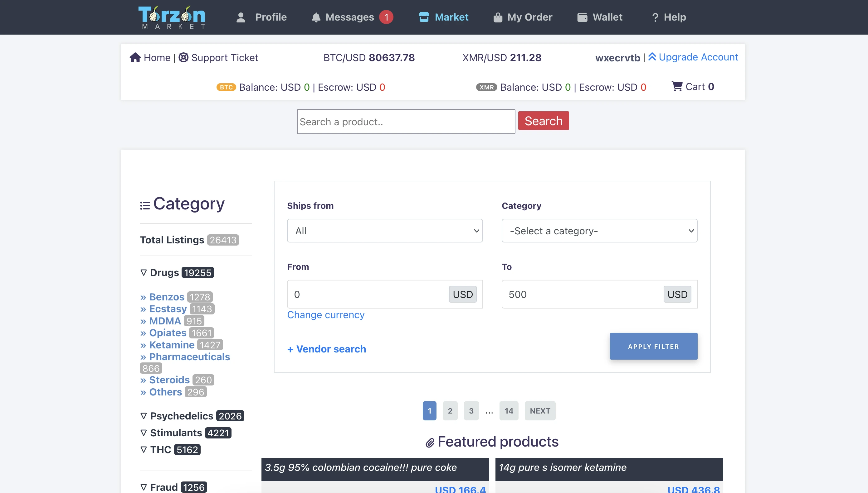Viewport: 868px width, 493px height.
Task: Click the Home house icon
Action: pyautogui.click(x=135, y=58)
